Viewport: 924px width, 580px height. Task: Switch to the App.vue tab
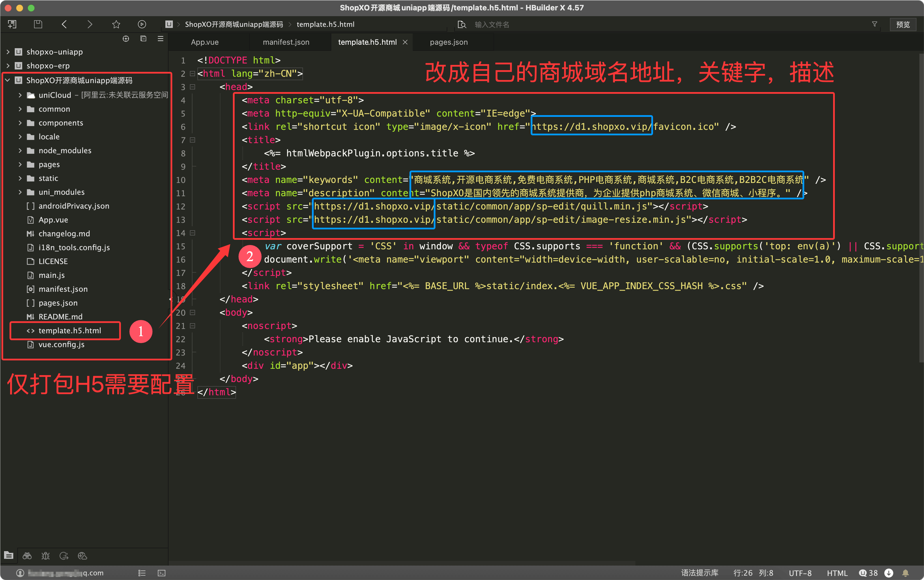pyautogui.click(x=205, y=42)
